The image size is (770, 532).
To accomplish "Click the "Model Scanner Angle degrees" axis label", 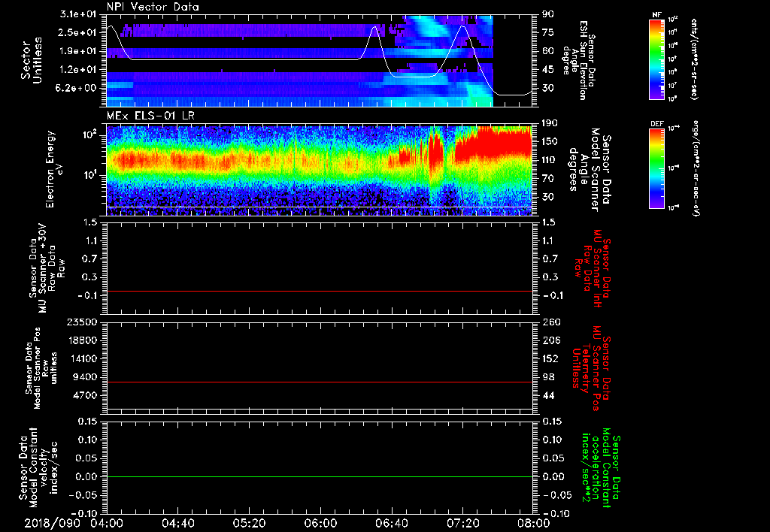I will click(x=590, y=170).
